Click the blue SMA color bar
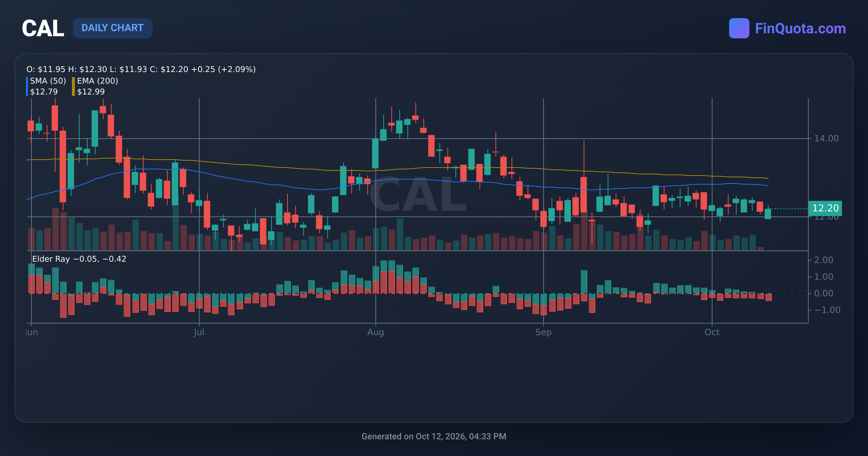 (x=27, y=86)
